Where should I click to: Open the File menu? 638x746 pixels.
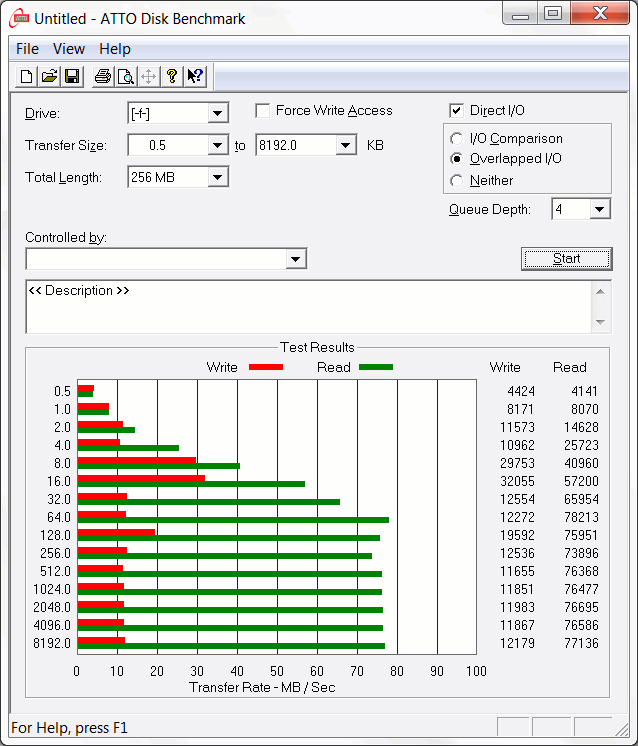pyautogui.click(x=27, y=48)
